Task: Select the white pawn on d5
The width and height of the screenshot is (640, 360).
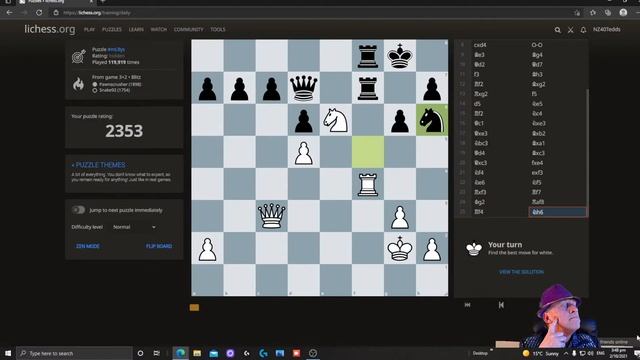Action: 304,153
